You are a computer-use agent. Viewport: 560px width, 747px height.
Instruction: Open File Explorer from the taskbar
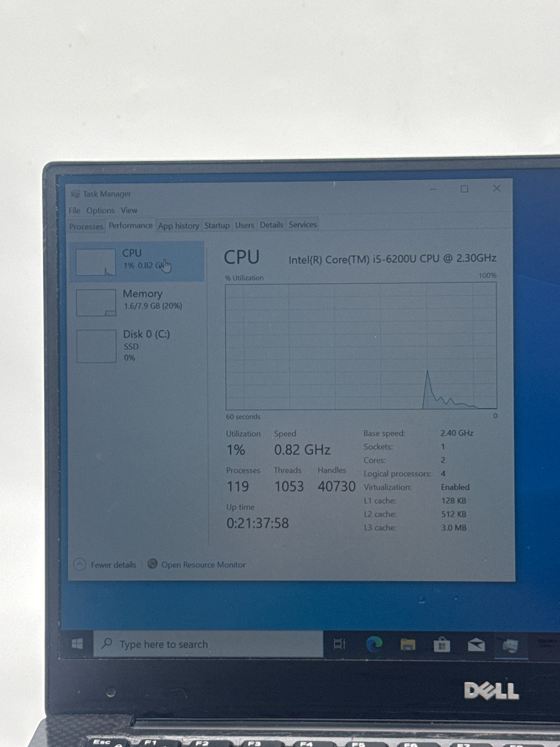pyautogui.click(x=408, y=645)
